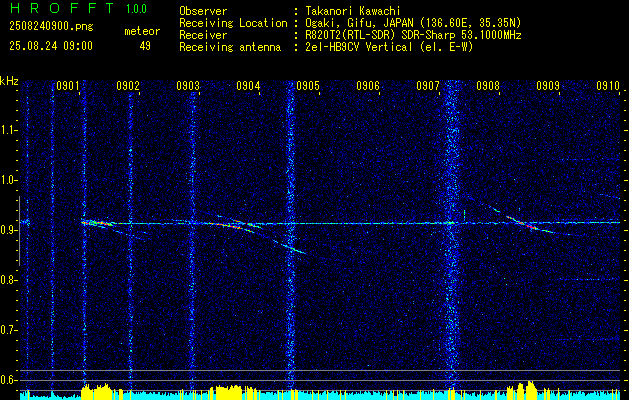Click the 0909 time marker
Viewport: 629px width, 400px height.
point(548,85)
